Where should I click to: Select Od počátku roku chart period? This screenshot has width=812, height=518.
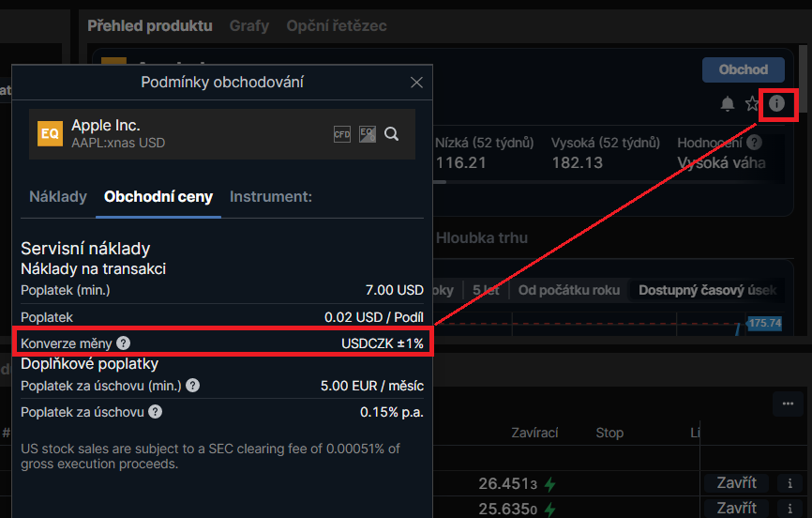point(568,290)
